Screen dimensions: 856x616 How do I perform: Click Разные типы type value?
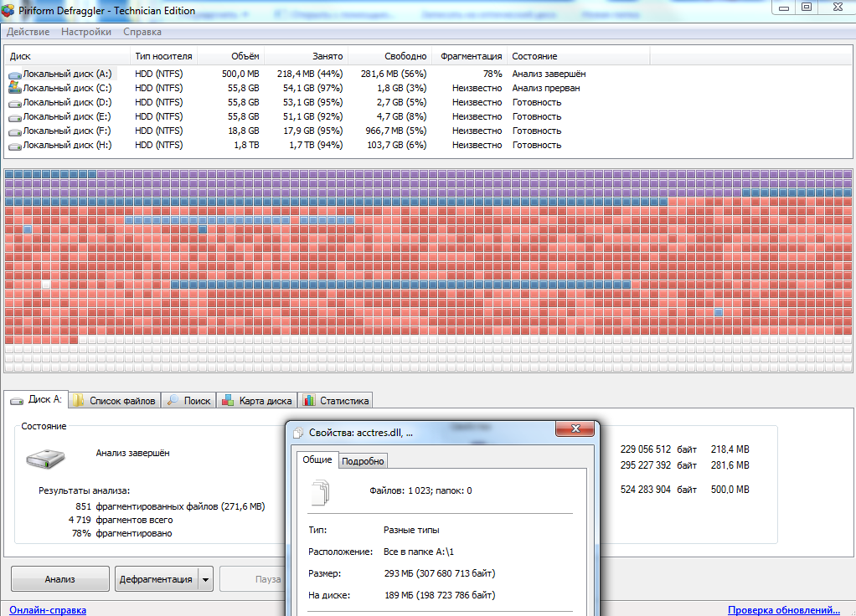click(411, 530)
